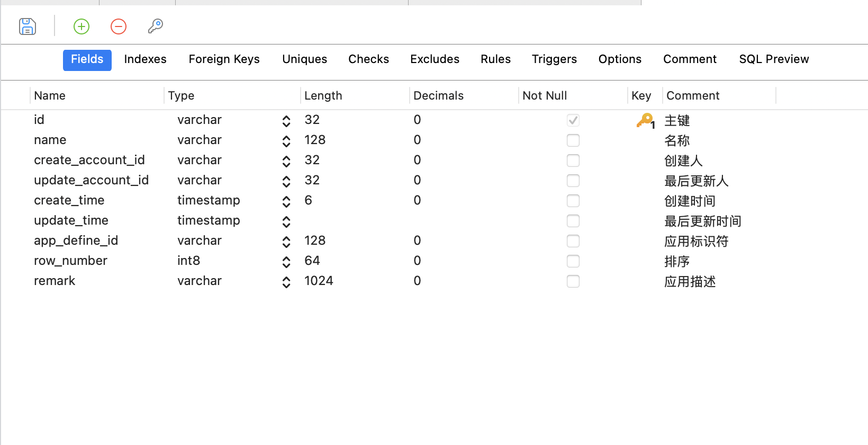Click the 'int8' type cell
The height and width of the screenshot is (445, 868).
(189, 261)
